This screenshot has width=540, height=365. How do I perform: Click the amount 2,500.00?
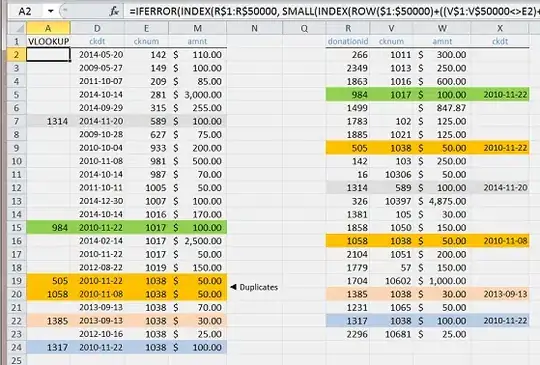pos(203,241)
